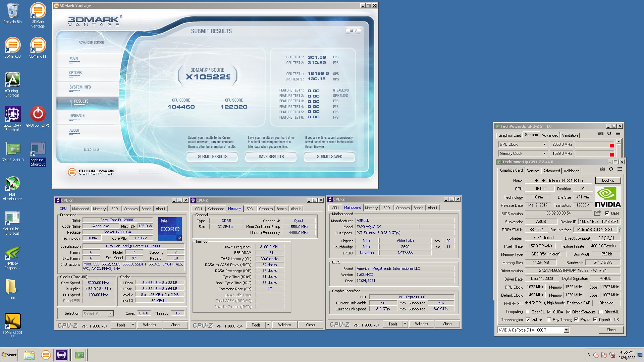Open file explorer from the taskbar
Screen dimensions: 644x362
pos(29,355)
